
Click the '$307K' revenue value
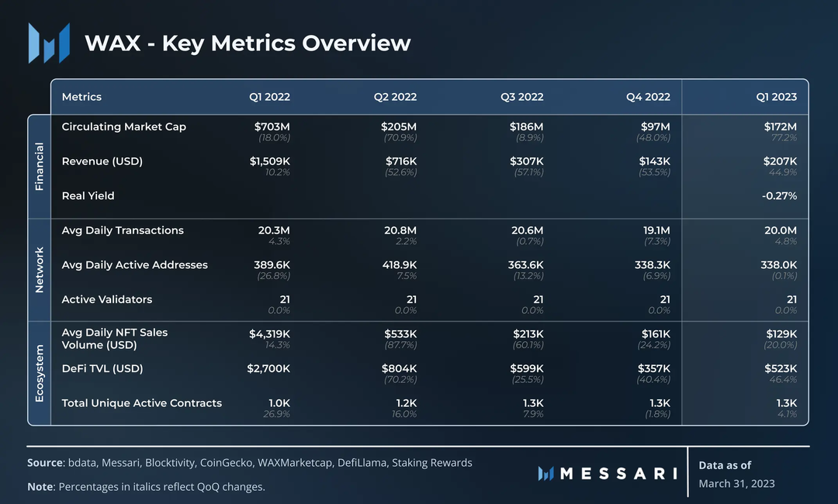pyautogui.click(x=526, y=161)
